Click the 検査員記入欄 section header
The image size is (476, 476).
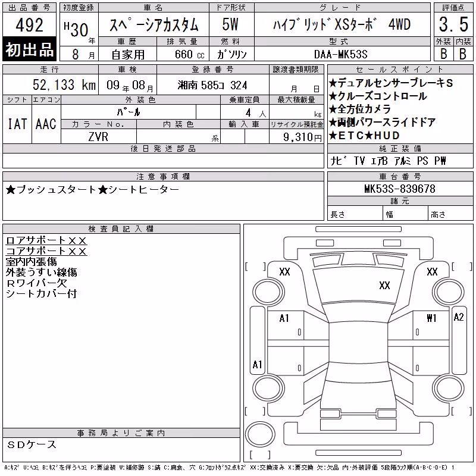tap(121, 229)
